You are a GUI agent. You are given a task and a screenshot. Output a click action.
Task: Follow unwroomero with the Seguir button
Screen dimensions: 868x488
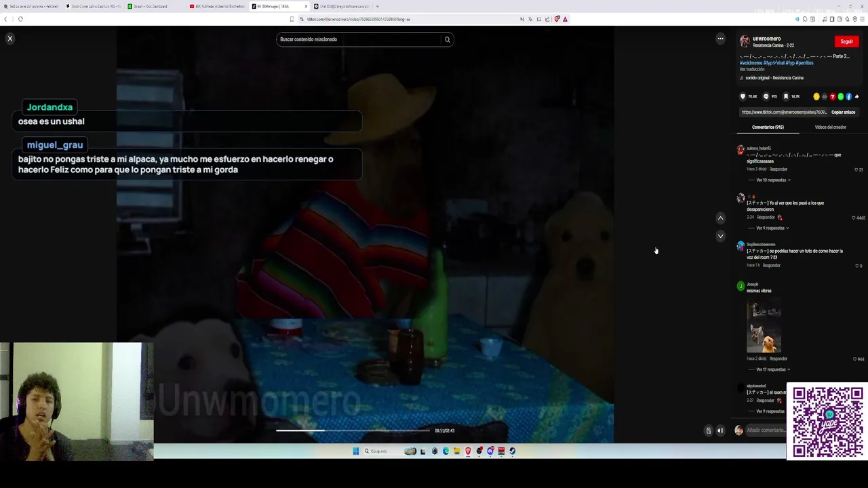point(846,41)
